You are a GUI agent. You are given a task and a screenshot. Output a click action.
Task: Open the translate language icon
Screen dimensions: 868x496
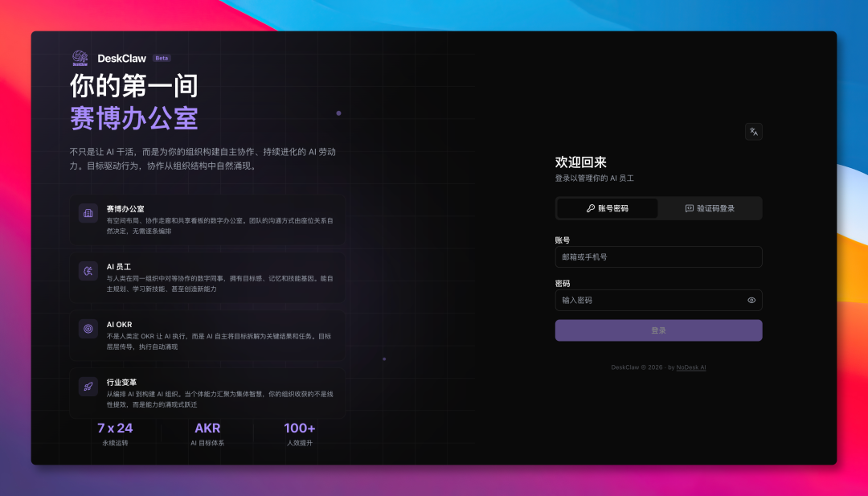(752, 131)
